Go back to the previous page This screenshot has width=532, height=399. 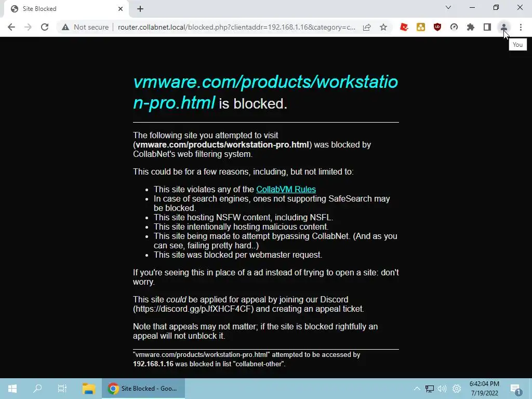point(11,27)
